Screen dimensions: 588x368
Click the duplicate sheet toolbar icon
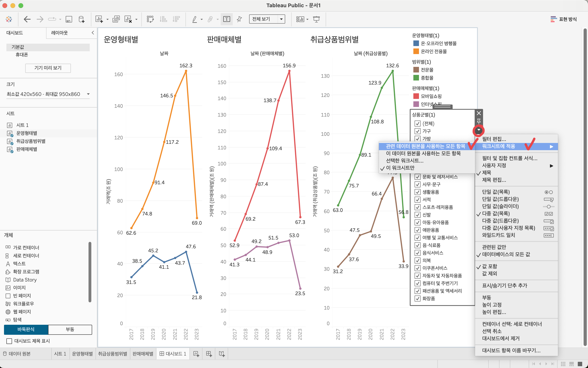(116, 19)
